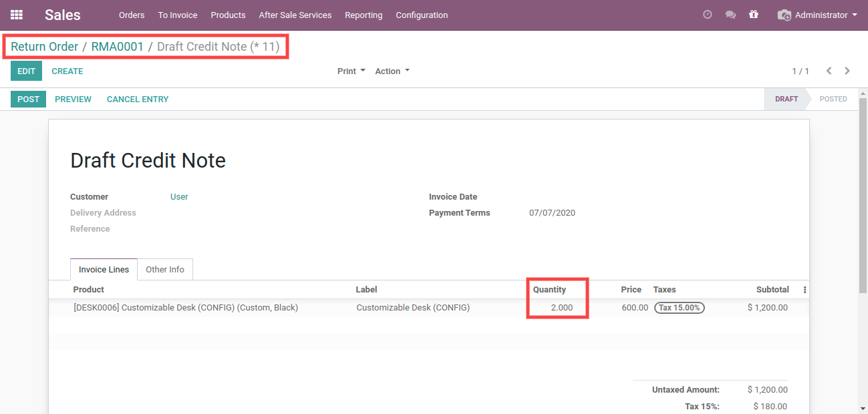Click the Draft Credit Note (* 11) breadcrumb
Screen dimensions: 868x414
pyautogui.click(x=219, y=47)
